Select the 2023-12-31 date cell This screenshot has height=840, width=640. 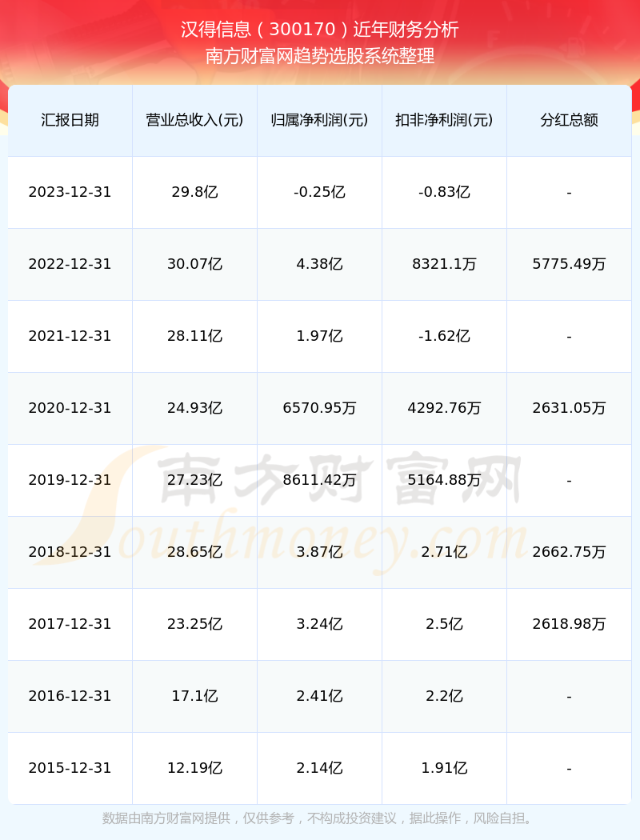coord(70,192)
